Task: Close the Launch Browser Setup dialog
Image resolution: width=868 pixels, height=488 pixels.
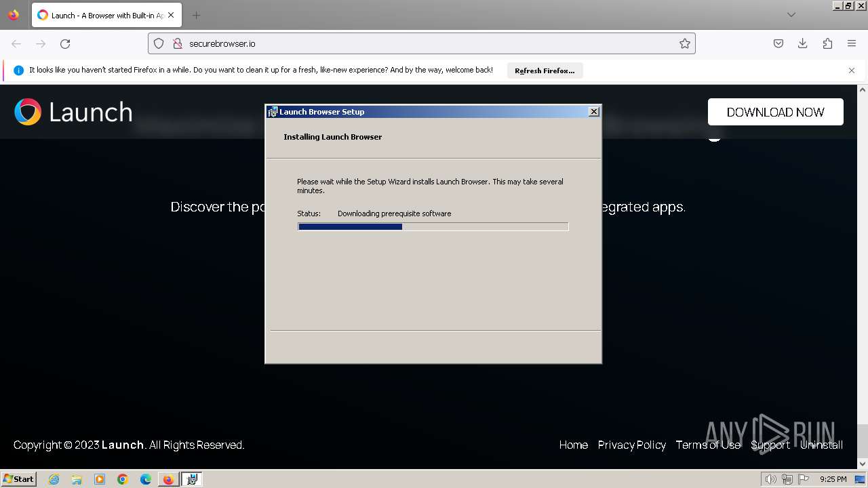Action: [x=594, y=112]
